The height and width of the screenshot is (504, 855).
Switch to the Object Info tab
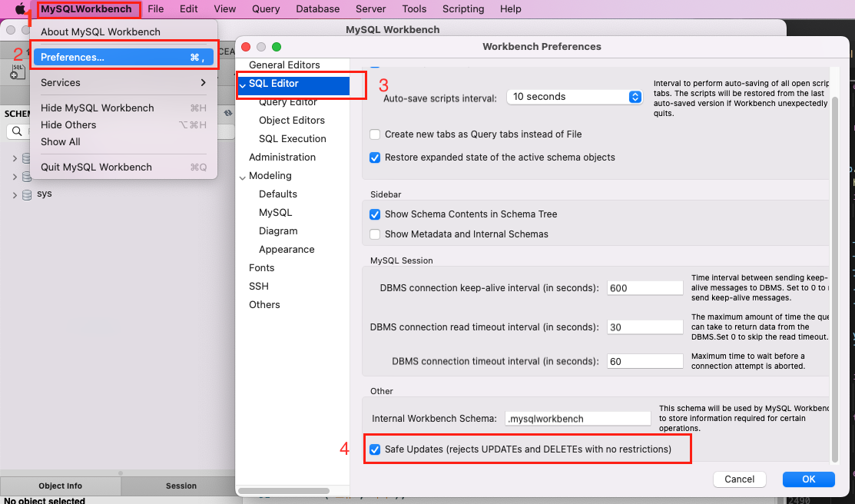coord(61,486)
